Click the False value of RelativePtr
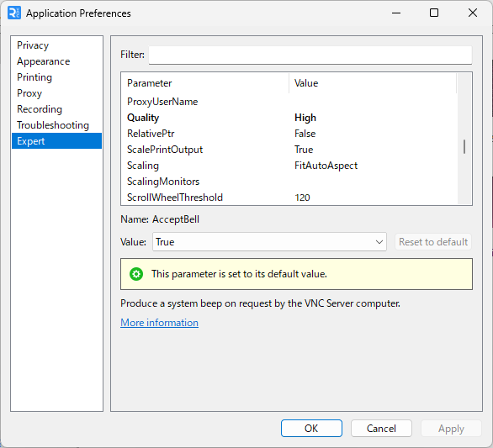The image size is (493, 448). pos(305,134)
